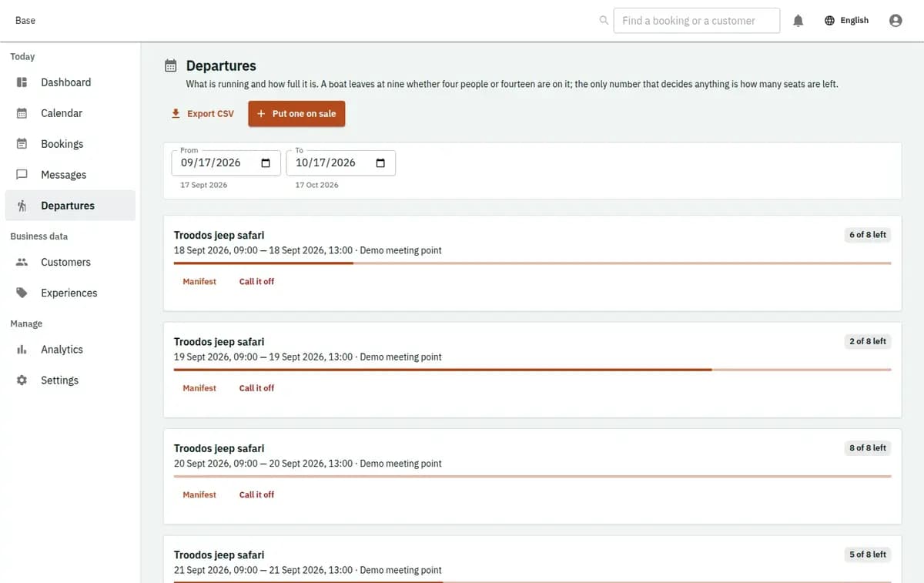924x583 pixels.
Task: Call it off for the 18 Sept departure
Action: 256,282
